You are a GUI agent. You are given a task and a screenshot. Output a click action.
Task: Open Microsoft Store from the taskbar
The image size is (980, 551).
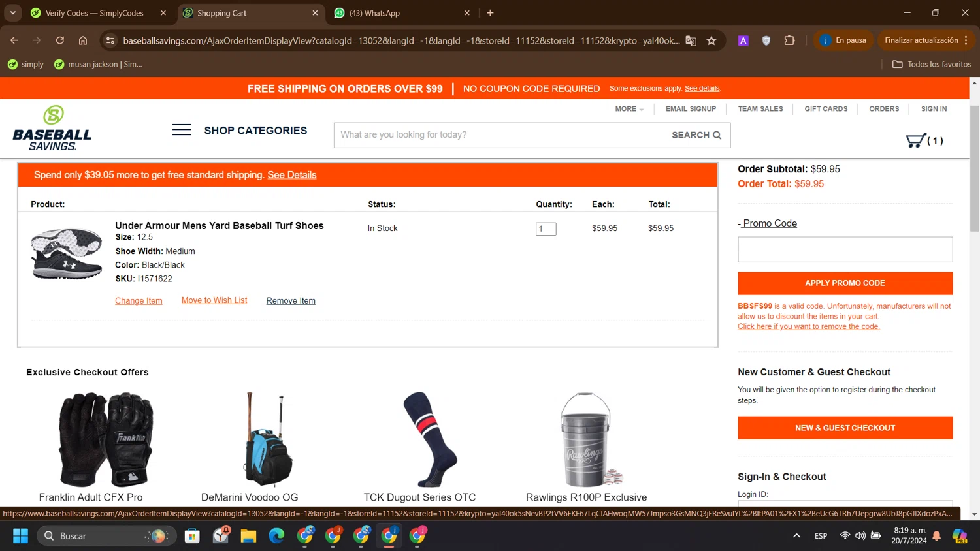(x=192, y=536)
